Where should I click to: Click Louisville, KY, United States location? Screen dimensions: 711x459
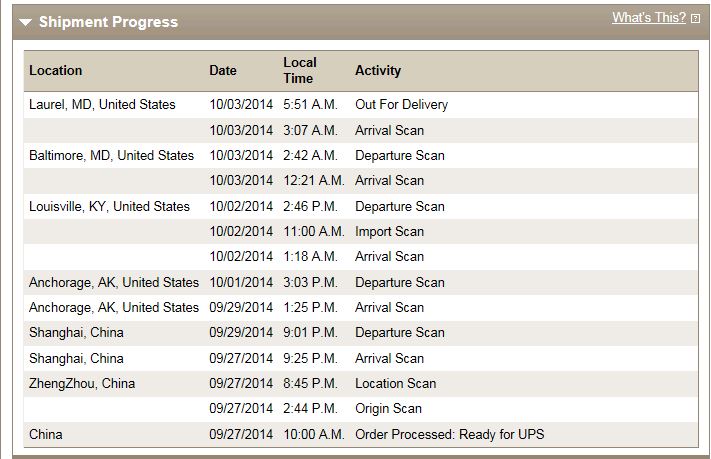[109, 206]
